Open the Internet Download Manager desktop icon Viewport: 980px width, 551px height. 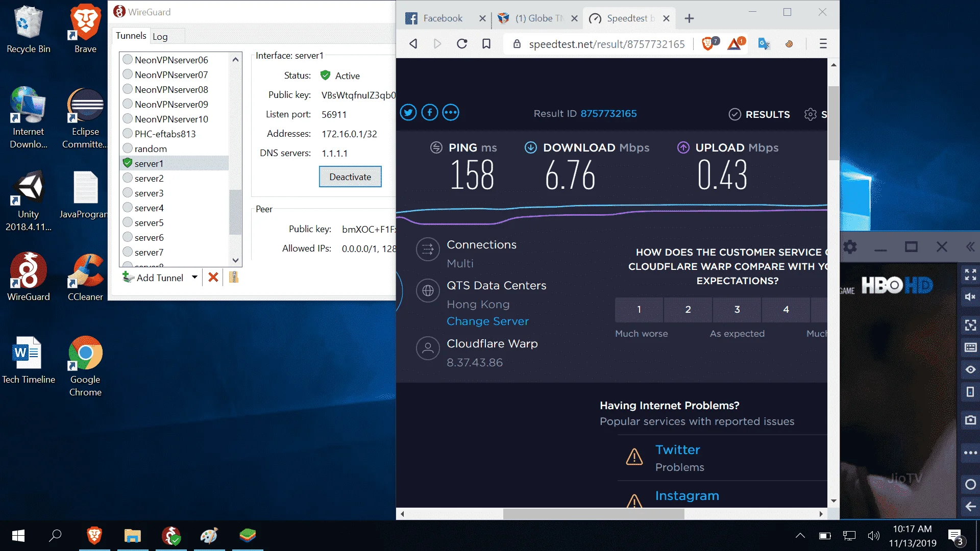(29, 117)
